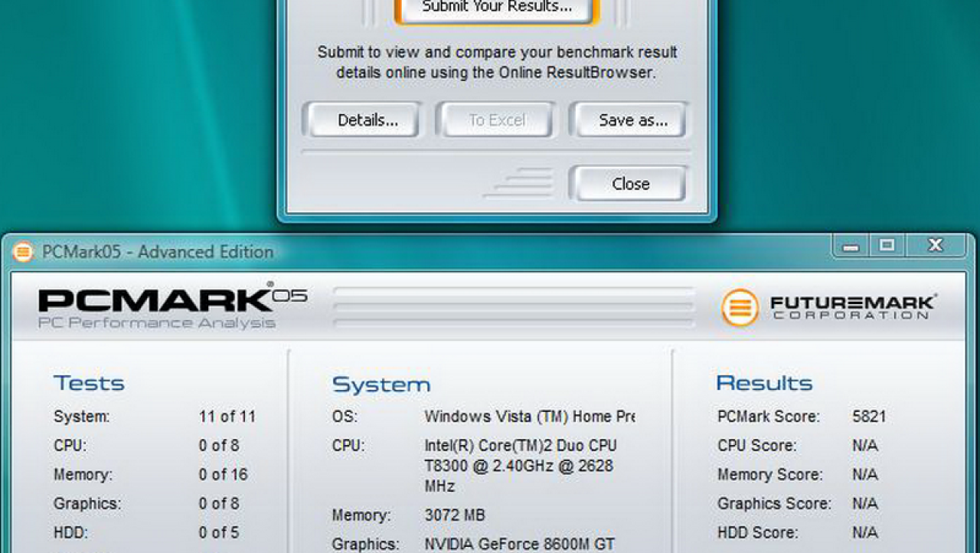
Task: Click the Futuremark Corporation logo
Action: pyautogui.click(x=828, y=306)
